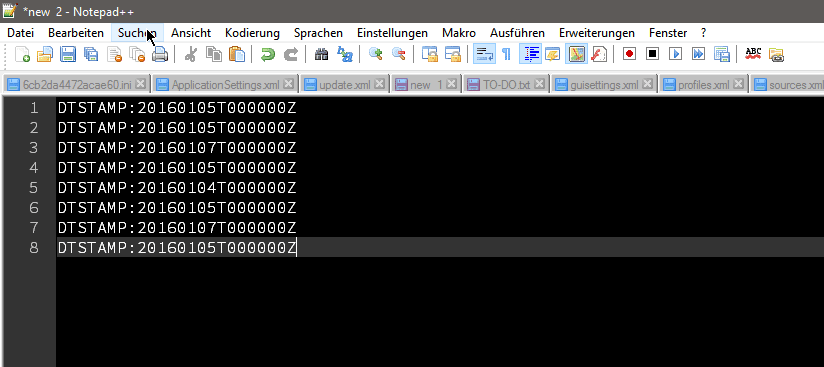This screenshot has height=367, width=824.
Task: Click the user-defined language icon
Action: pos(553,54)
